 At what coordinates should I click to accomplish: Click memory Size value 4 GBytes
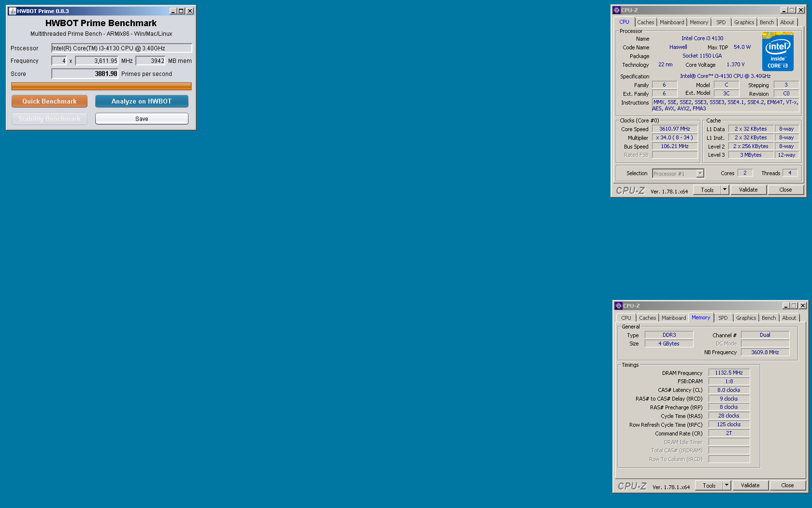(x=669, y=344)
